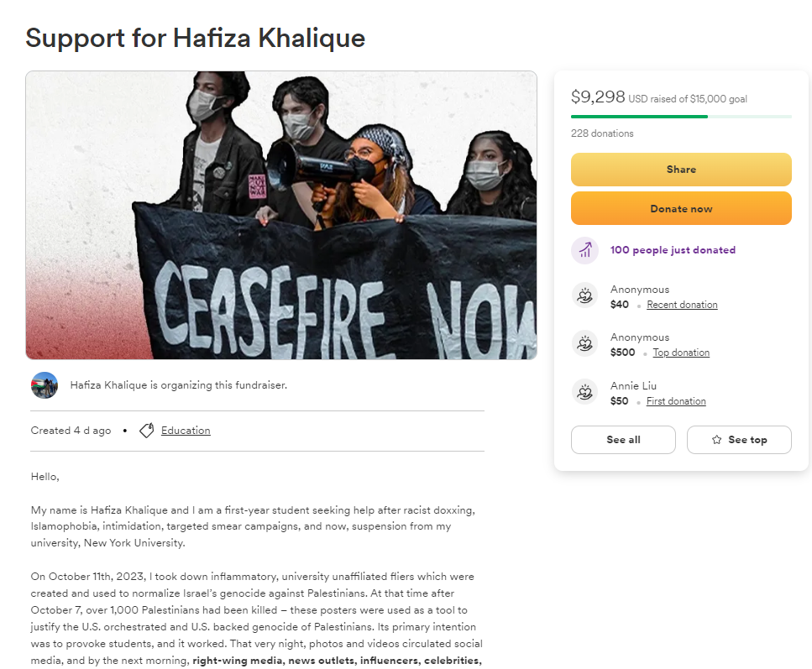This screenshot has width=812, height=669.
Task: Click the 100 people just donated text
Action: pyautogui.click(x=673, y=250)
